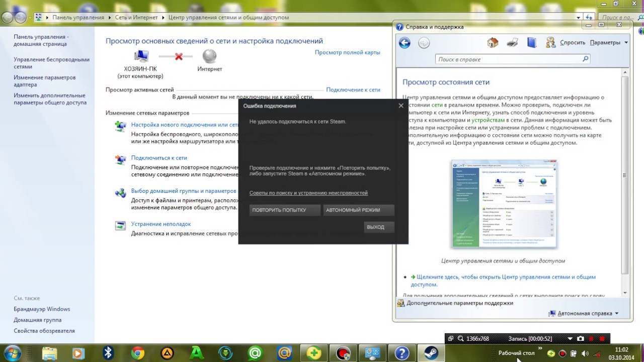Image resolution: width=644 pixels, height=362 pixels.
Task: Click Центр управления сетями breadcrumb segment
Action: click(228, 18)
